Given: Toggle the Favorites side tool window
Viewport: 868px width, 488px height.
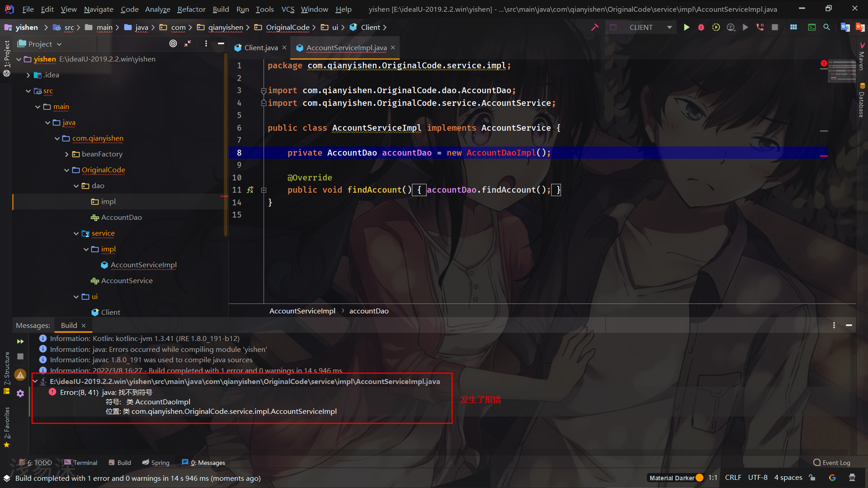Looking at the screenshot, I should coord(7,427).
